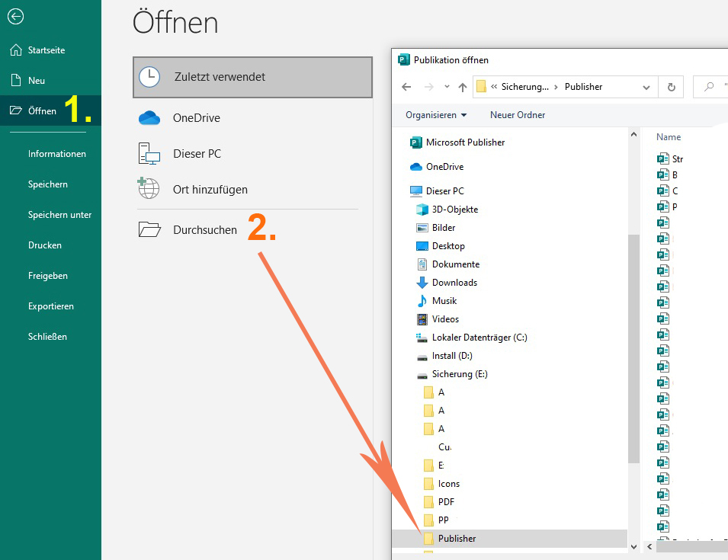Click Neuer Ordner button
Screen dimensions: 728x560
[518, 115]
